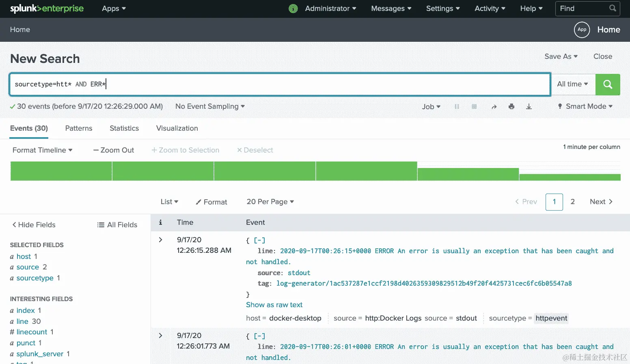The height and width of the screenshot is (364, 630).
Task: Share the search job
Action: click(494, 107)
